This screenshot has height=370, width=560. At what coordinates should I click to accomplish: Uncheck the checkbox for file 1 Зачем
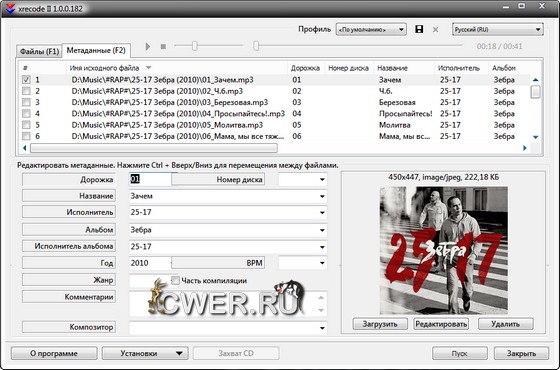click(26, 80)
